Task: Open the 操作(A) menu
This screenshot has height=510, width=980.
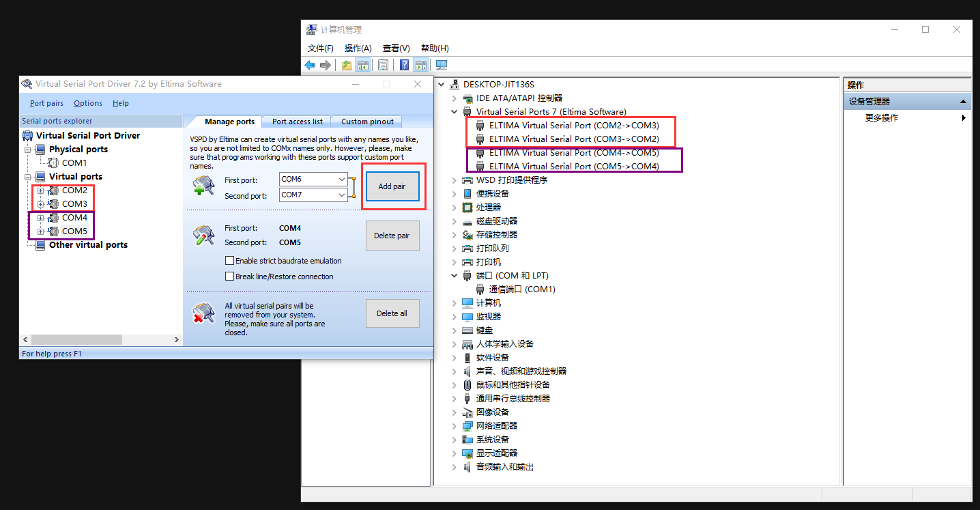Action: [358, 48]
